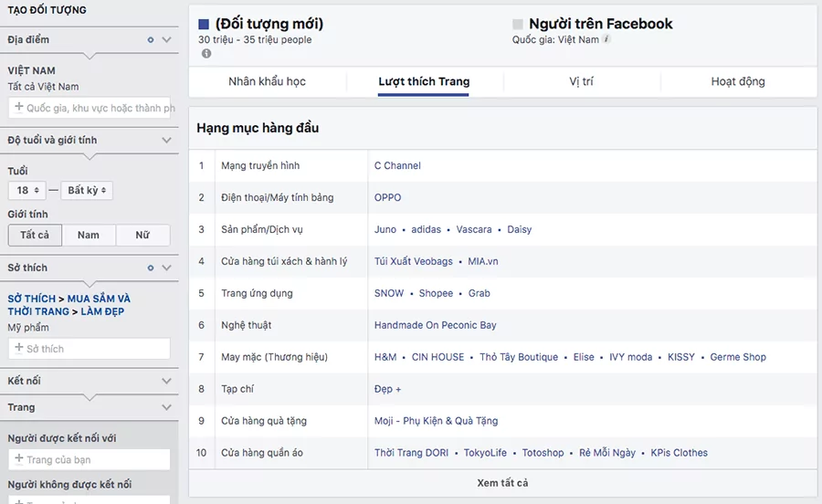
Task: Click the Sở thích interest input field
Action: (90, 349)
